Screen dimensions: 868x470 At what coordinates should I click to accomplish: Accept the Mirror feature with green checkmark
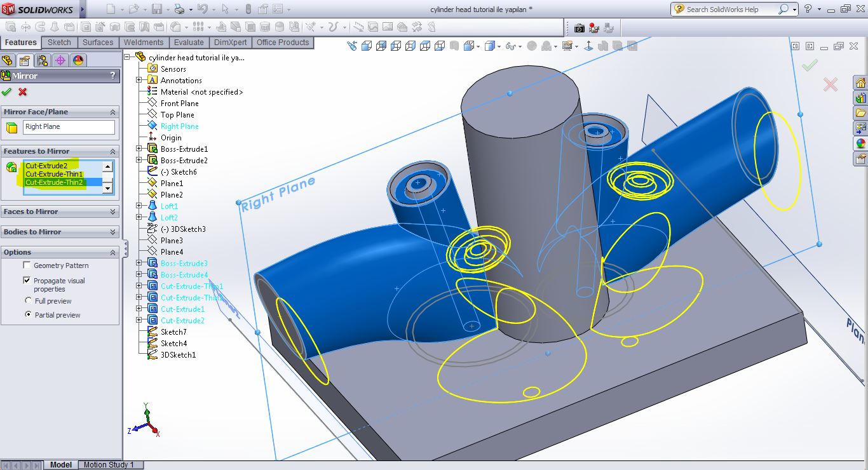tap(7, 92)
